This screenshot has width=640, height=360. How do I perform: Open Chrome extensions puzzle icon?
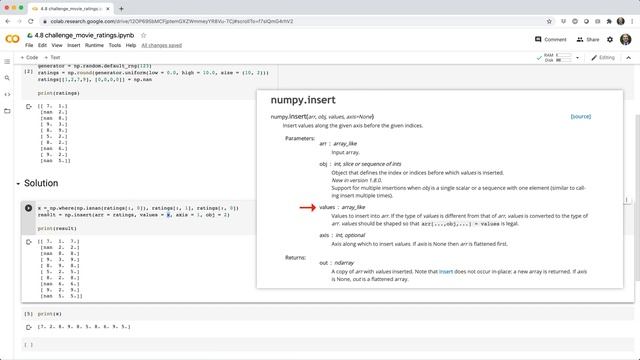(x=609, y=21)
